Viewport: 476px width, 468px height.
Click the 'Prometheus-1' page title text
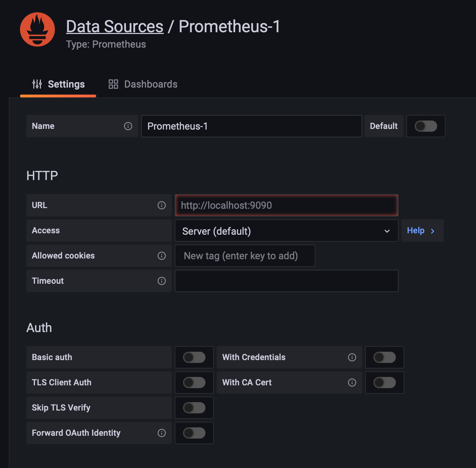[230, 27]
